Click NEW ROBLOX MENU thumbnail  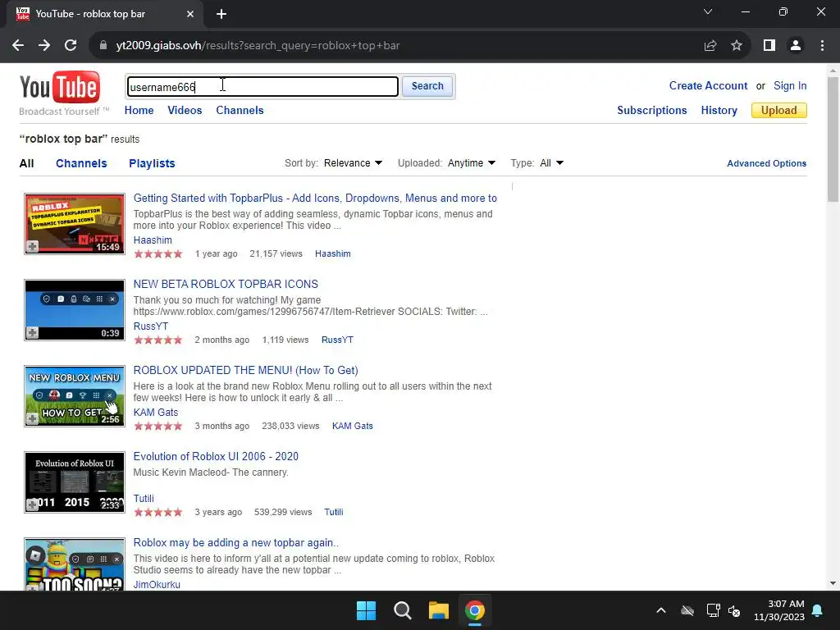pos(75,396)
